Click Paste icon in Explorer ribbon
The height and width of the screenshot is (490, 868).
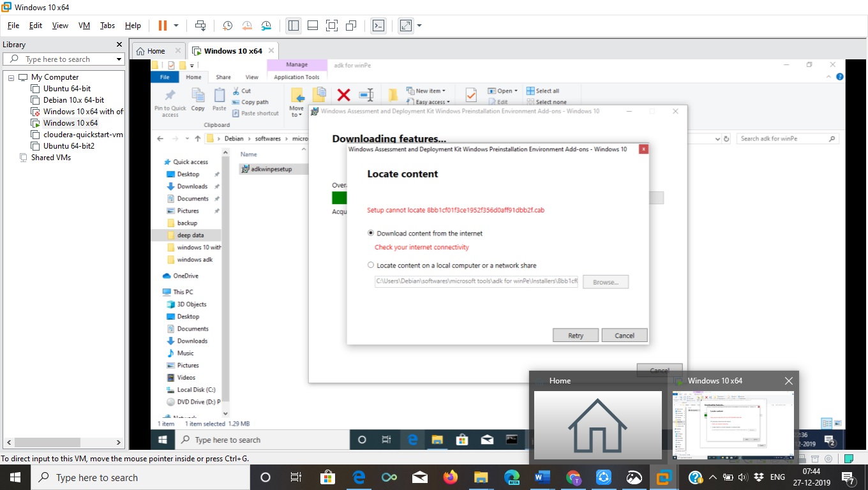(220, 100)
